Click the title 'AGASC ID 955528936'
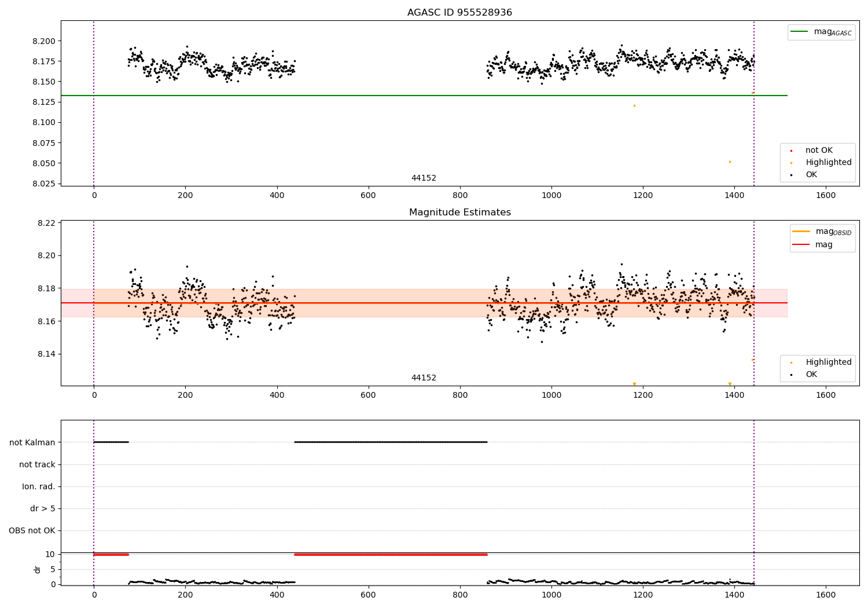The width and height of the screenshot is (868, 608). 459,13
